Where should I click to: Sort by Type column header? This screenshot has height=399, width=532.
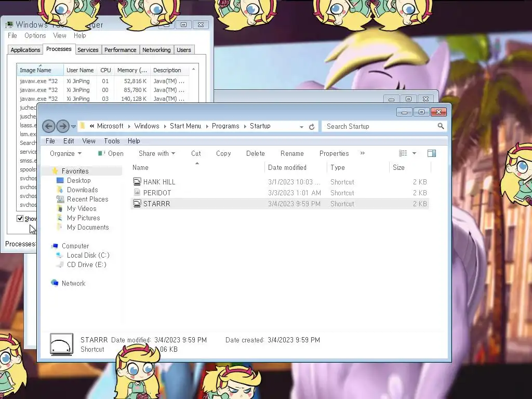358,168
